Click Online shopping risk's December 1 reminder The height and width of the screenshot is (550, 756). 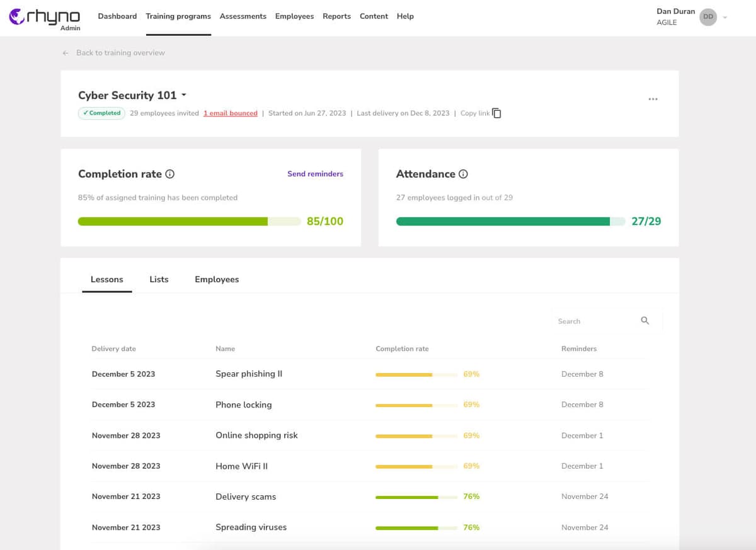[x=582, y=435]
